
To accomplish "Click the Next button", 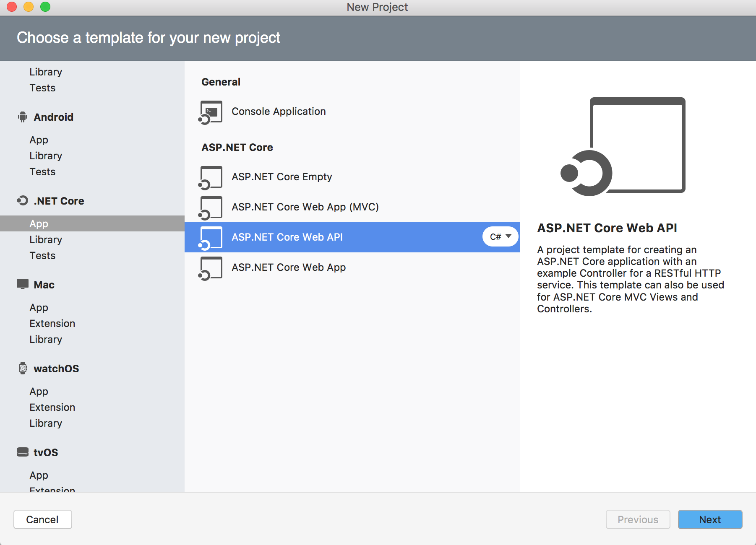I will click(710, 519).
